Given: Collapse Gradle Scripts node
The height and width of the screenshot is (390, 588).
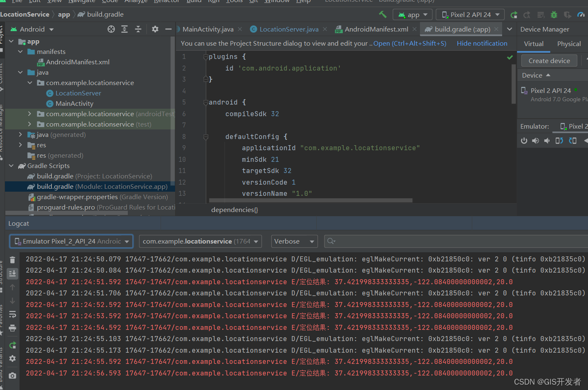Looking at the screenshot, I should [x=11, y=166].
